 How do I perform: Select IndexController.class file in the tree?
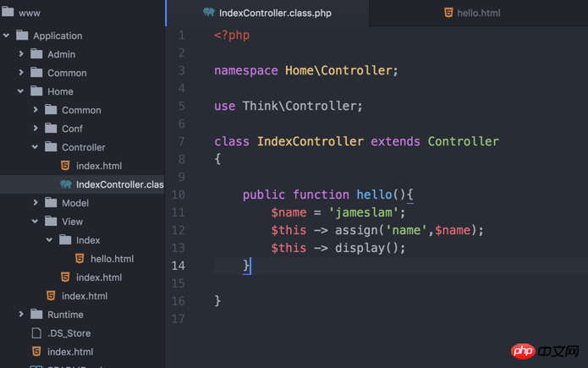tap(119, 184)
